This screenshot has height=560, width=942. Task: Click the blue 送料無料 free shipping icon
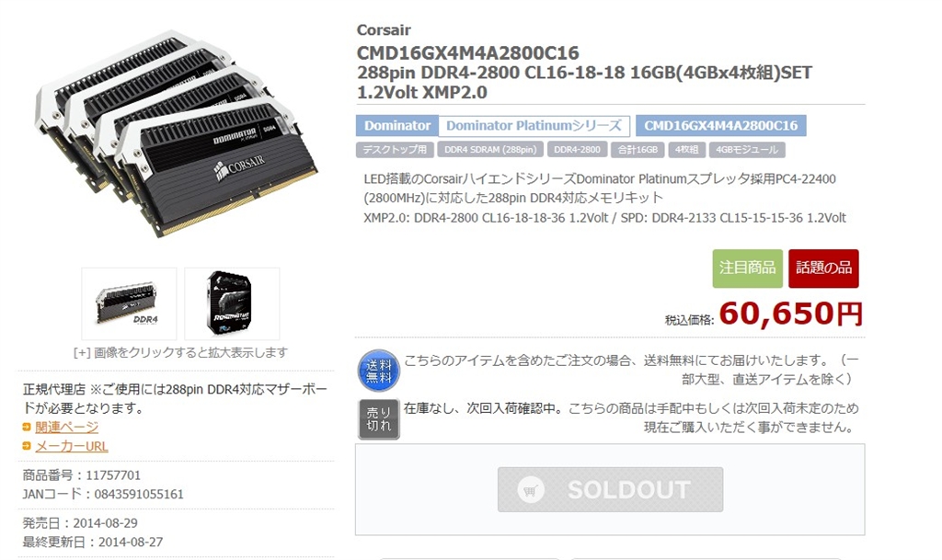pyautogui.click(x=378, y=371)
